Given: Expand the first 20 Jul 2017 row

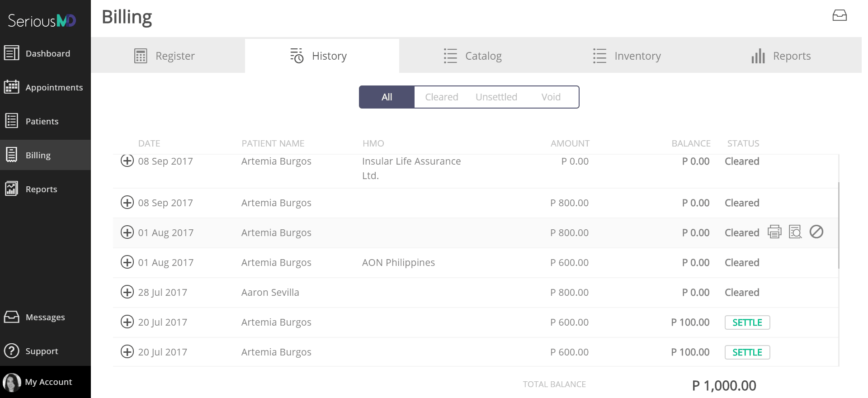Looking at the screenshot, I should 127,322.
